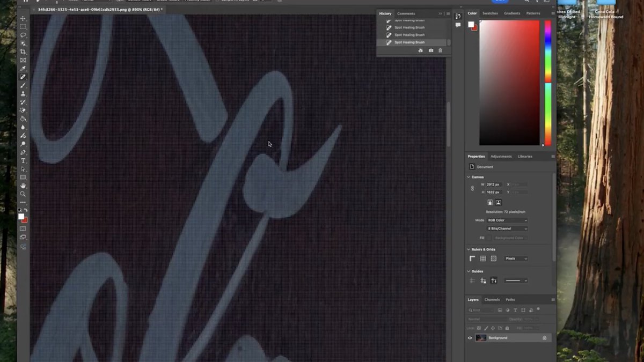Select the Blur tool droplet icon
The height and width of the screenshot is (362, 644).
point(23,127)
